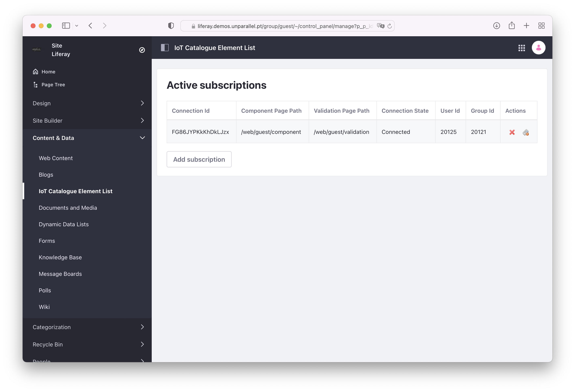Screen dimensions: 575x392
Task: Click the IoT Catalogue Element List panel icon
Action: (165, 48)
